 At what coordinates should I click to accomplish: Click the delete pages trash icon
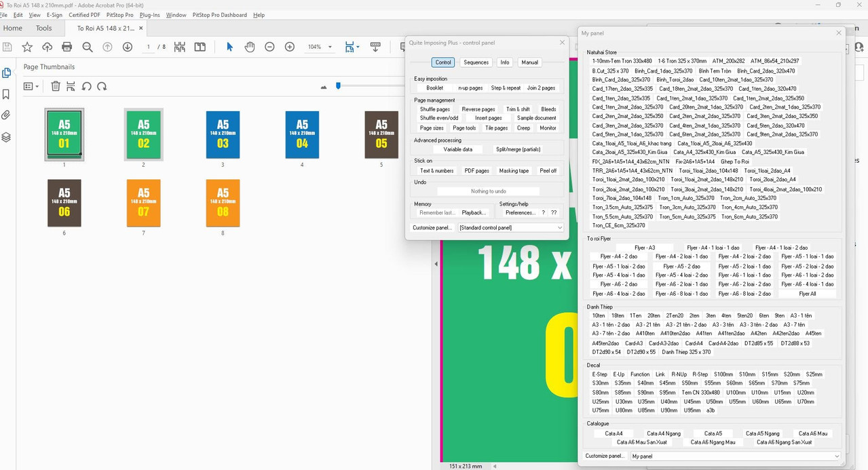click(x=56, y=86)
